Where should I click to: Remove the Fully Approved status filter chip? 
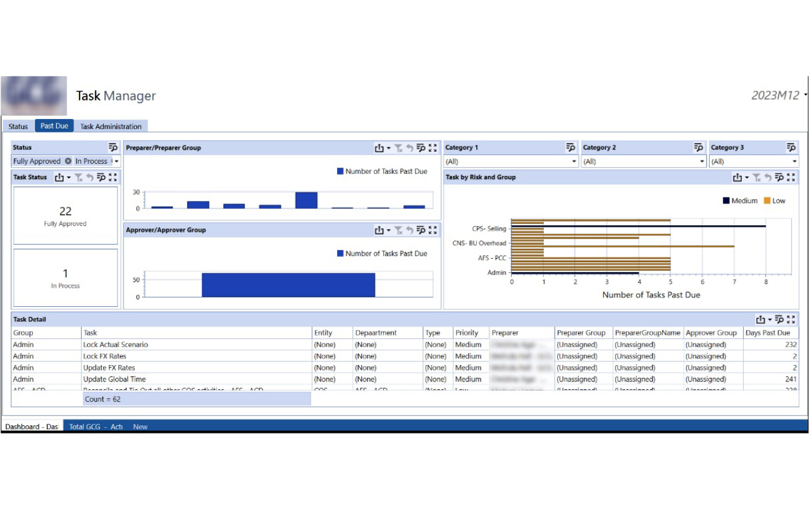[x=68, y=161]
